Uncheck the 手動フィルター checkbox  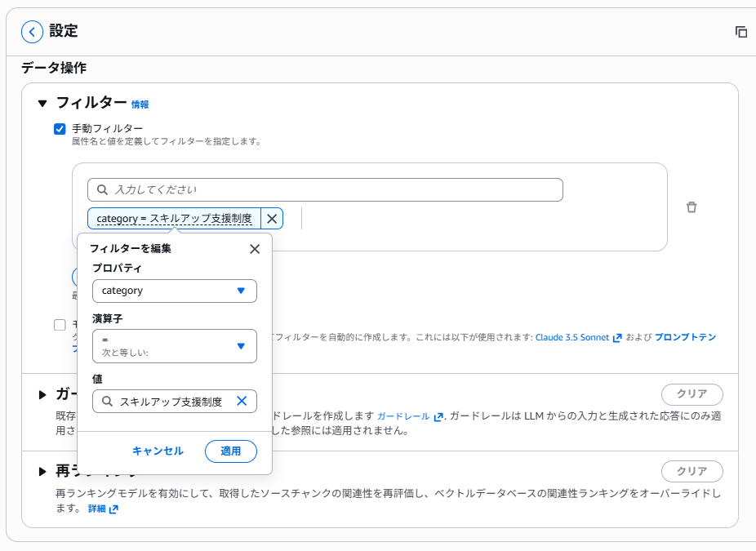coord(60,127)
